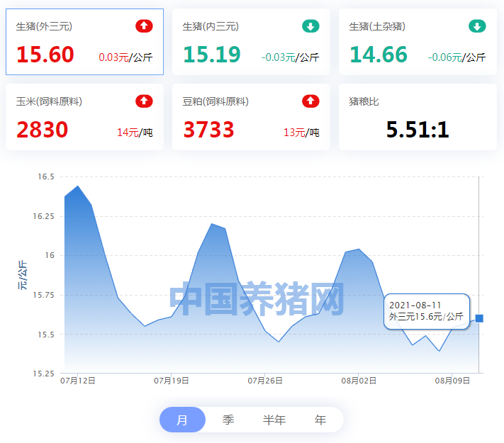Click the red up arrow on 豆粕(饲料原料) card

click(x=310, y=101)
